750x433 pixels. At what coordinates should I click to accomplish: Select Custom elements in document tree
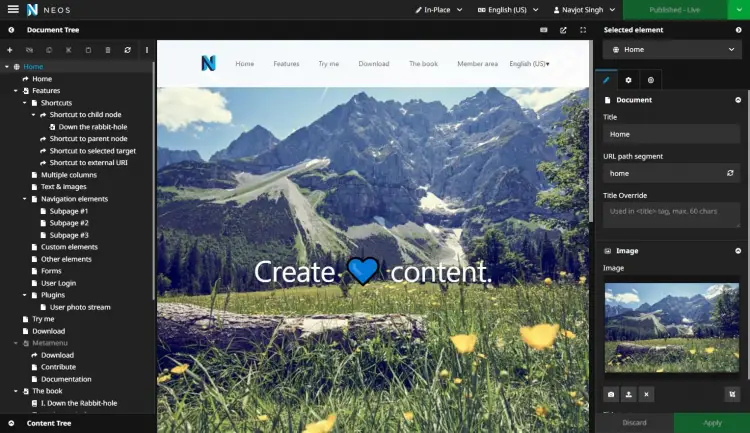click(69, 247)
